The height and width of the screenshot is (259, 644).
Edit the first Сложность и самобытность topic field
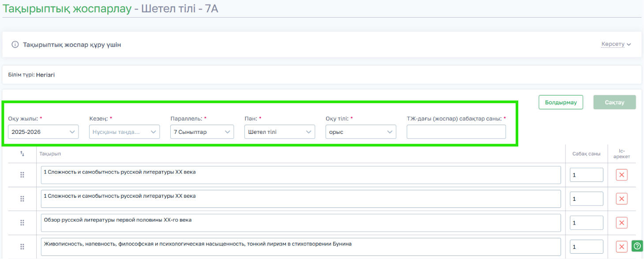(301, 175)
